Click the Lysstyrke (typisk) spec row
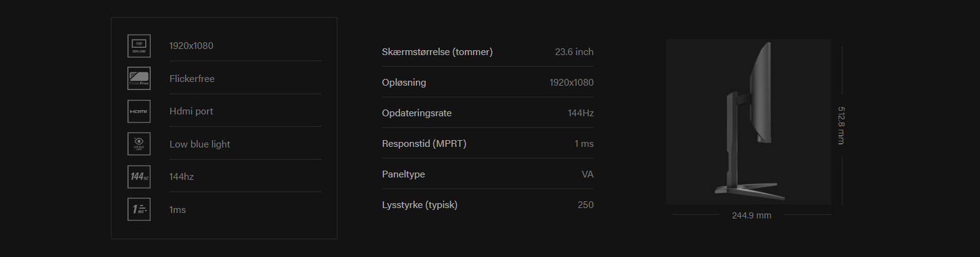 pos(488,205)
